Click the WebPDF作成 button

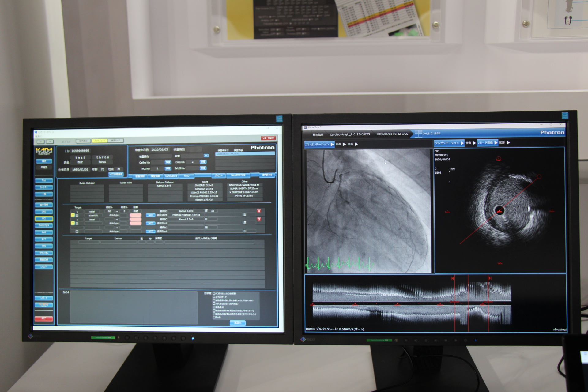click(x=238, y=175)
